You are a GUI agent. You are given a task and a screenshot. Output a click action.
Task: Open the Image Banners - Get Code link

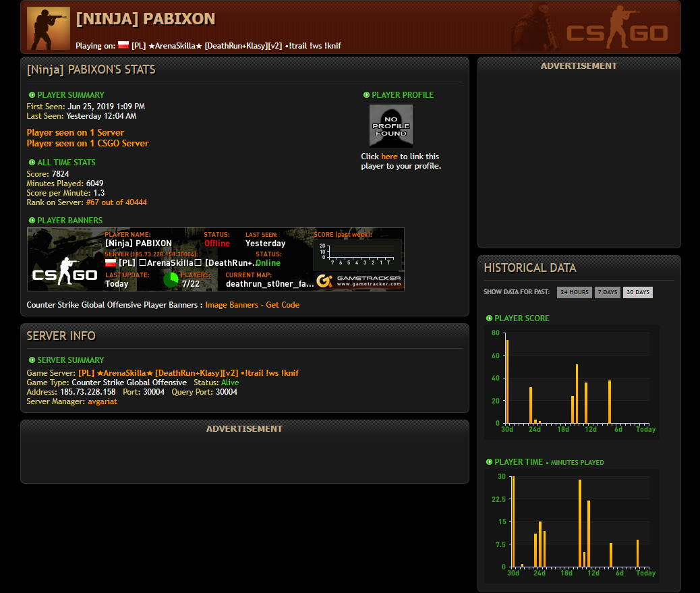(252, 304)
